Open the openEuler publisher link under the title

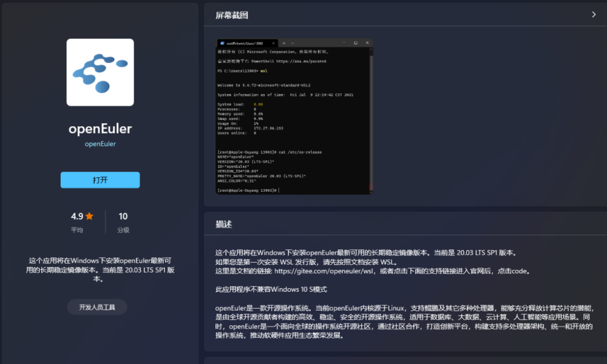[100, 144]
